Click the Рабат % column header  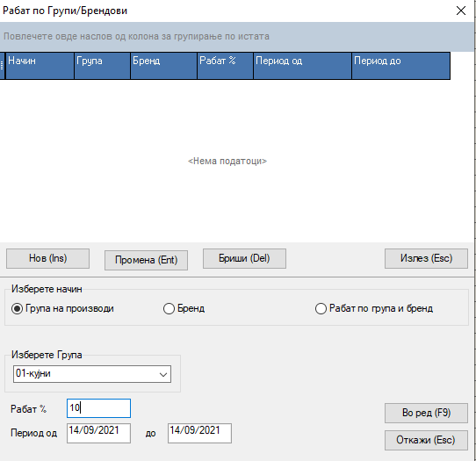coord(225,66)
